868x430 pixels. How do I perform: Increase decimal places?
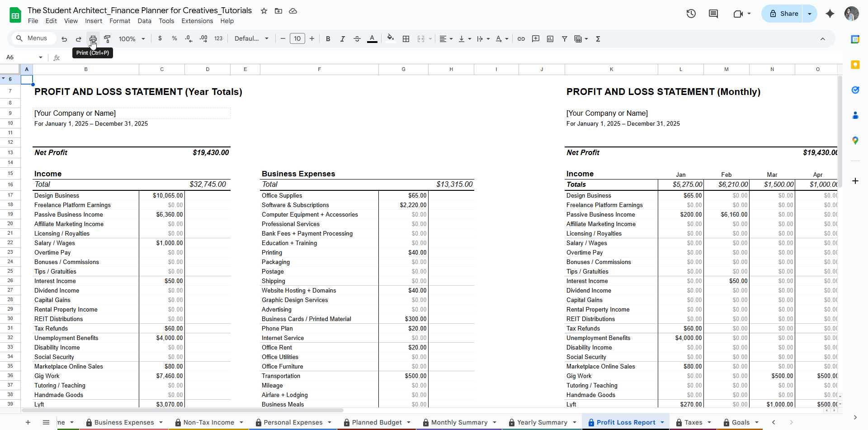pos(203,39)
